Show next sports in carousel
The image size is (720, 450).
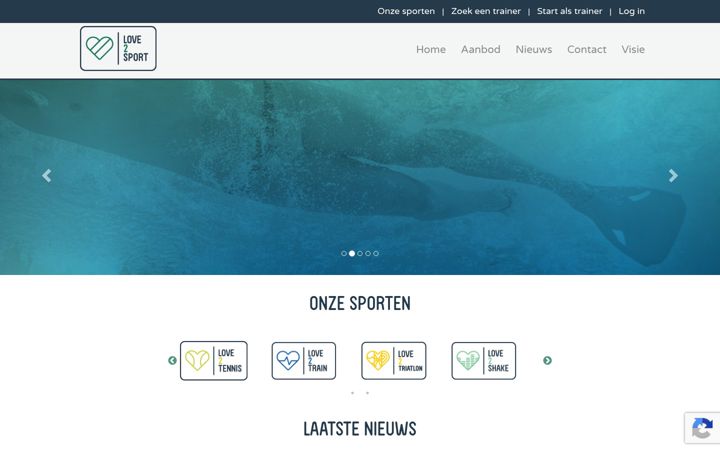[547, 360]
